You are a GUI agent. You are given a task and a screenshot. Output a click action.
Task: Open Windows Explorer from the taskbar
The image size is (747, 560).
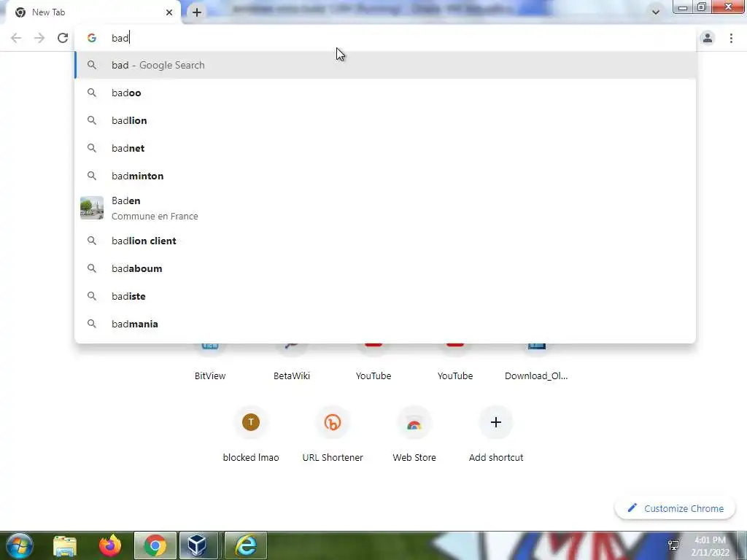(65, 546)
